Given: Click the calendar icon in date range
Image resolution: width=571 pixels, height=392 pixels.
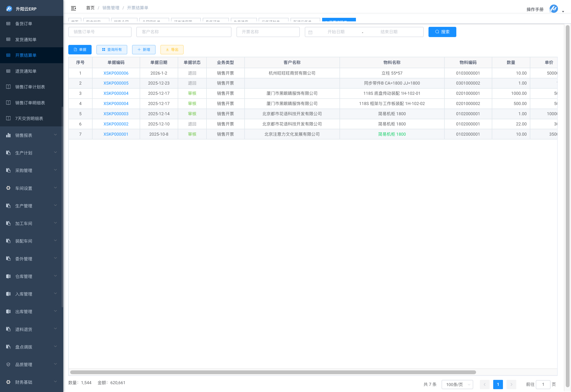Looking at the screenshot, I should pyautogui.click(x=310, y=32).
